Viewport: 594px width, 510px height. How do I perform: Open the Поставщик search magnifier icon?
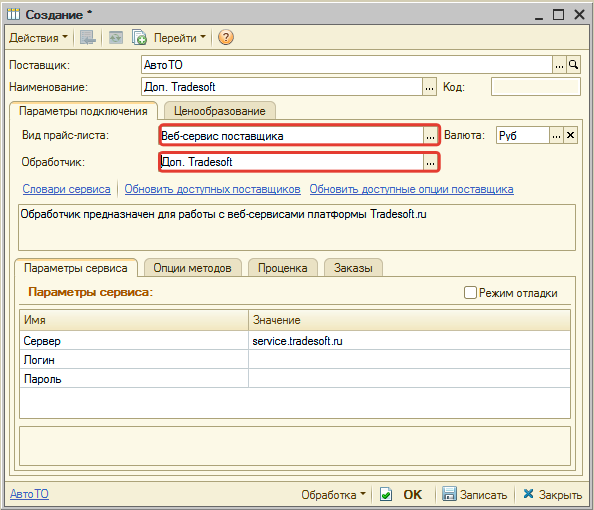[x=573, y=65]
